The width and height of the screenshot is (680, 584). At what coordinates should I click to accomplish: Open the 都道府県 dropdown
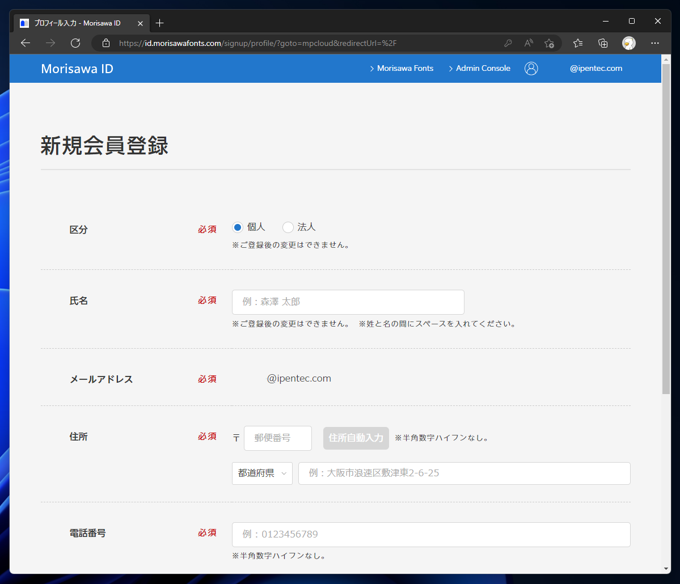262,473
